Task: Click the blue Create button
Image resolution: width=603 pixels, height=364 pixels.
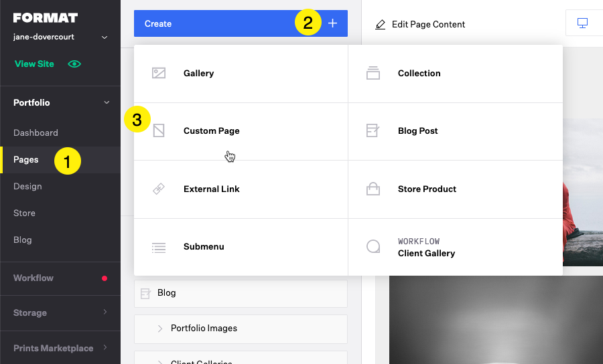Action: 241,23
